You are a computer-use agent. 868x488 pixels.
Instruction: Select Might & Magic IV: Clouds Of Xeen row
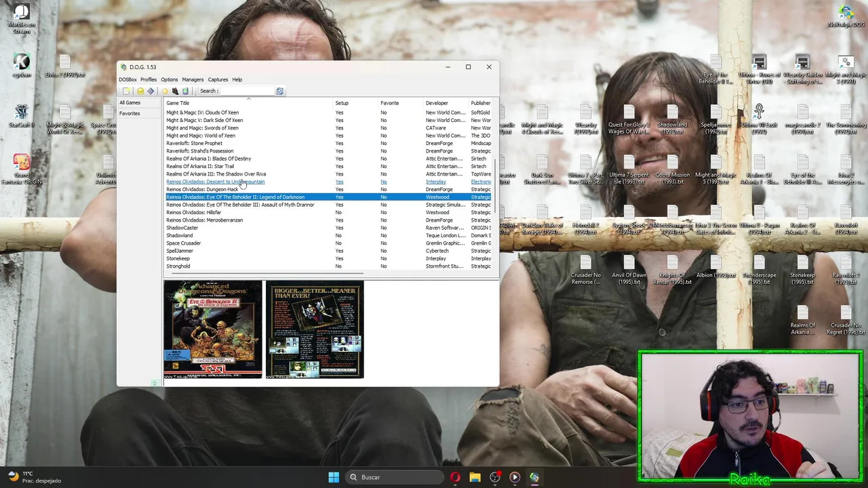click(328, 113)
